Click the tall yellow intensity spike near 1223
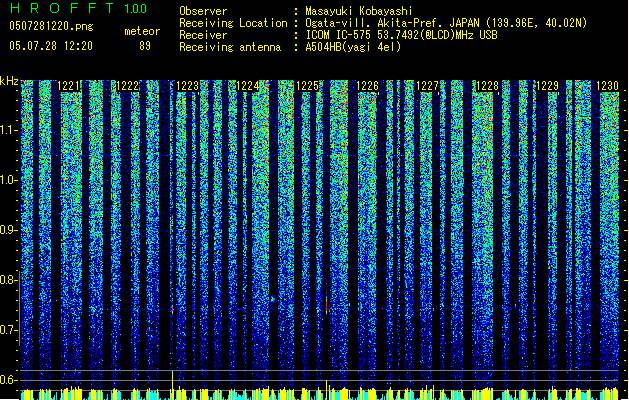 pyautogui.click(x=172, y=385)
